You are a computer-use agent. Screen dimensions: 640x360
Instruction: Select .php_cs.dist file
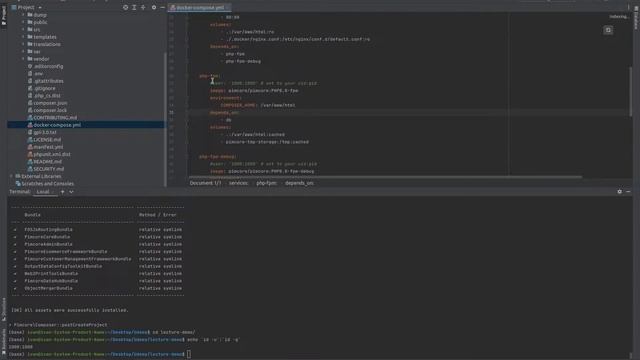[x=47, y=96]
